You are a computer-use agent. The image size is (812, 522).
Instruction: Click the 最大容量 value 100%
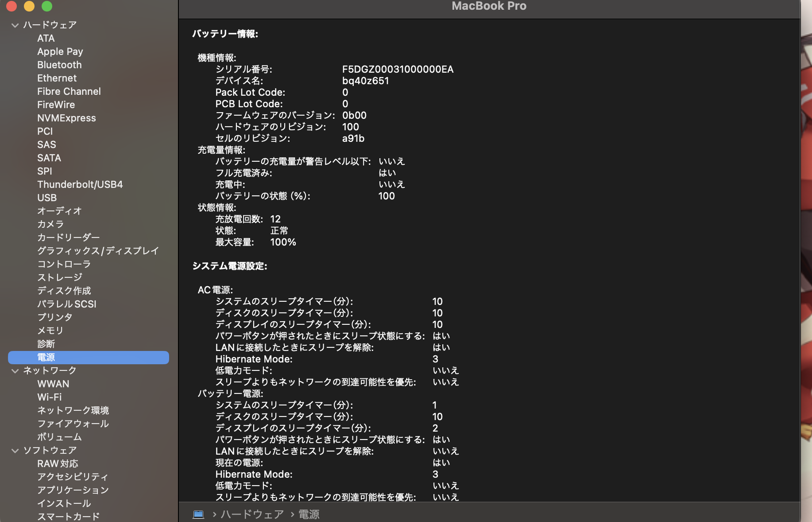(x=283, y=242)
